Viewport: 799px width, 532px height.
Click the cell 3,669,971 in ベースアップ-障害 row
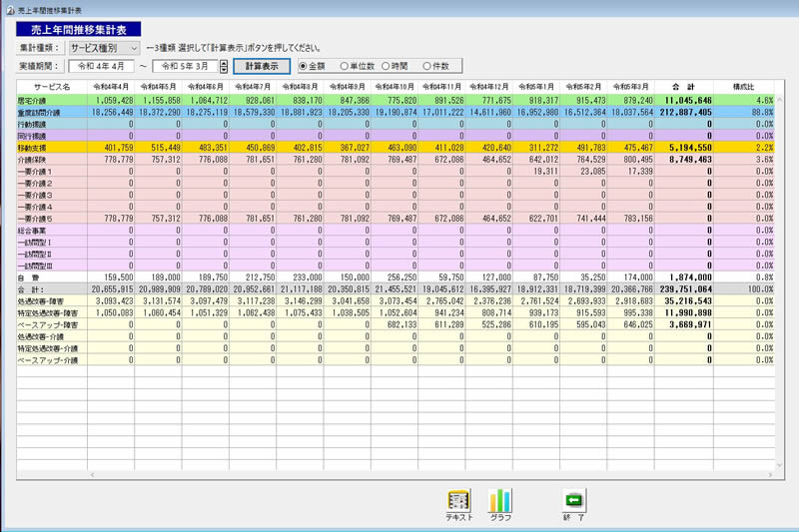click(684, 324)
